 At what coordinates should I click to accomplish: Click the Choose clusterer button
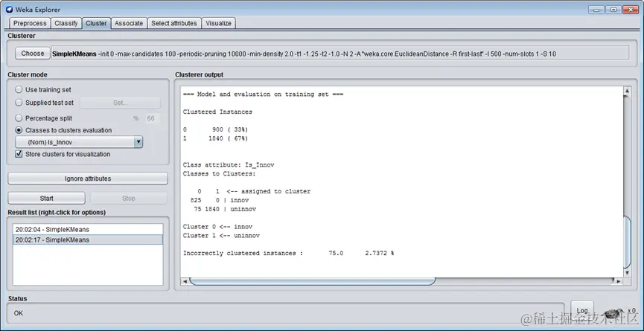pos(33,54)
